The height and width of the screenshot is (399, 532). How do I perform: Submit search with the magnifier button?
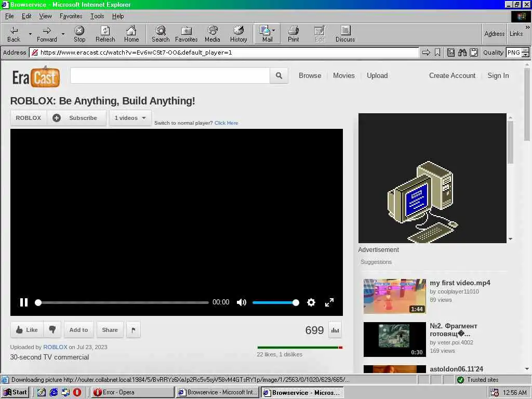pos(279,76)
